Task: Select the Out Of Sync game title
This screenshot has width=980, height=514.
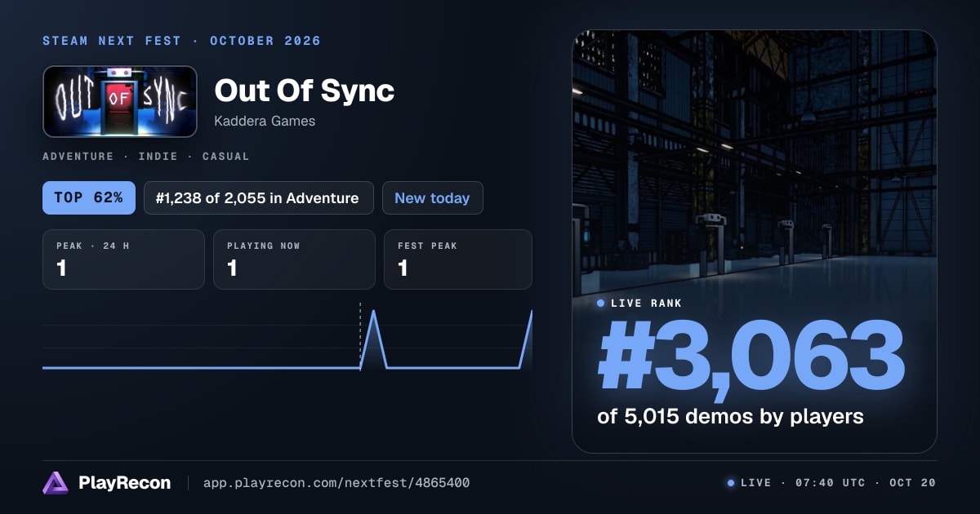Action: (x=305, y=91)
